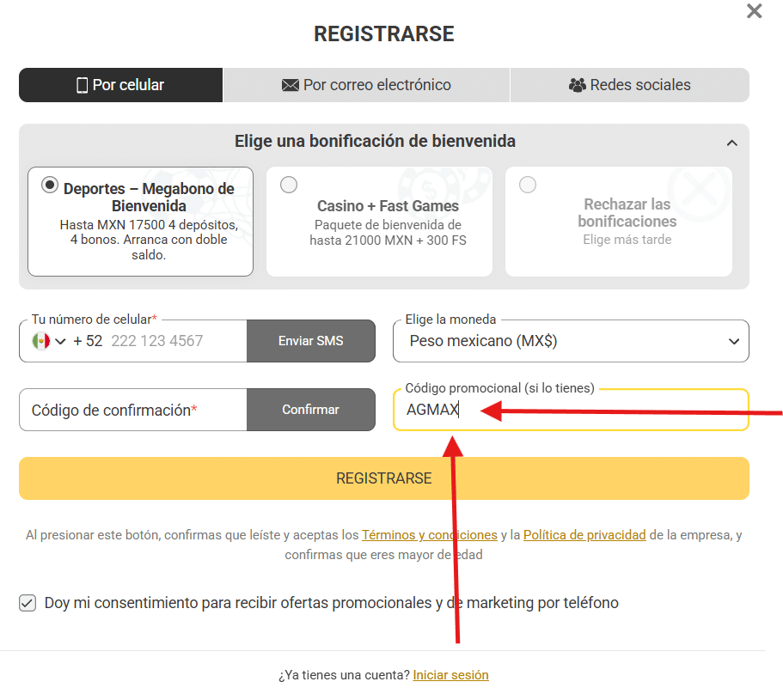Screen dimensions: 783x700
Task: Close the registration dialog with the X
Action: [x=754, y=11]
